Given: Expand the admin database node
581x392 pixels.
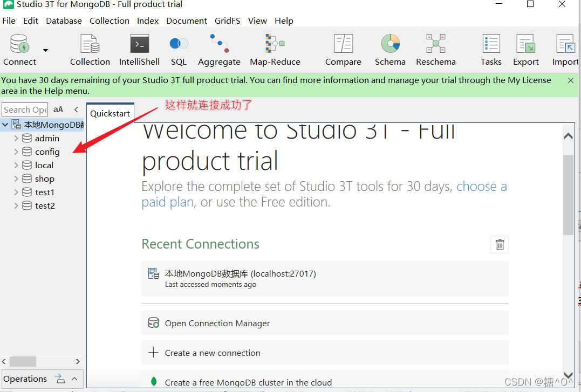Looking at the screenshot, I should (16, 138).
